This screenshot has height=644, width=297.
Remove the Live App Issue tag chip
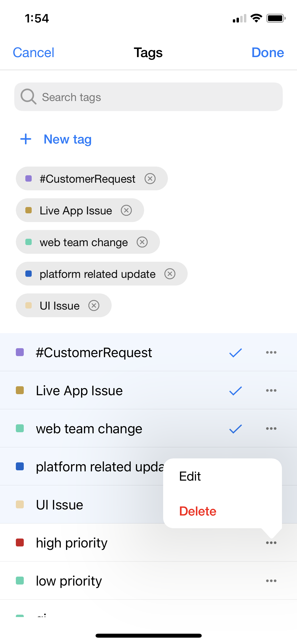pyautogui.click(x=126, y=210)
